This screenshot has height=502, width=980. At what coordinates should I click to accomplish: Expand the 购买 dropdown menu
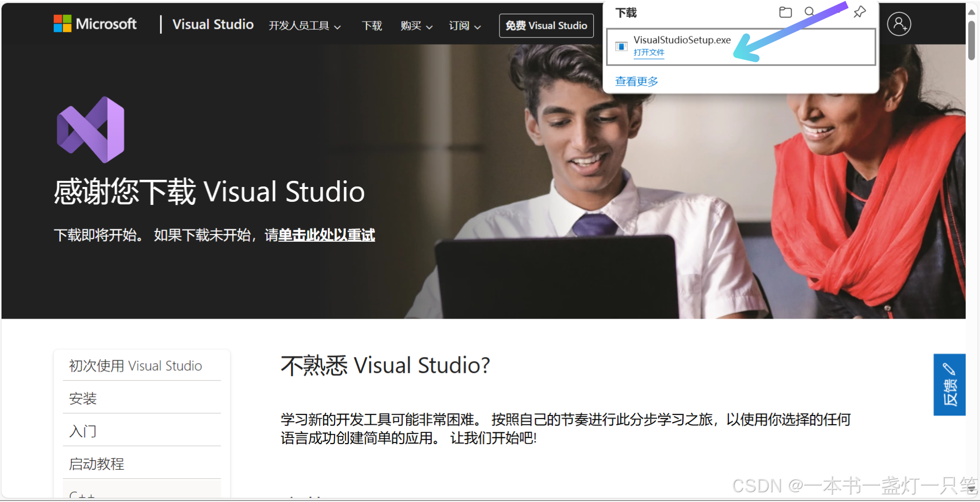(x=416, y=26)
